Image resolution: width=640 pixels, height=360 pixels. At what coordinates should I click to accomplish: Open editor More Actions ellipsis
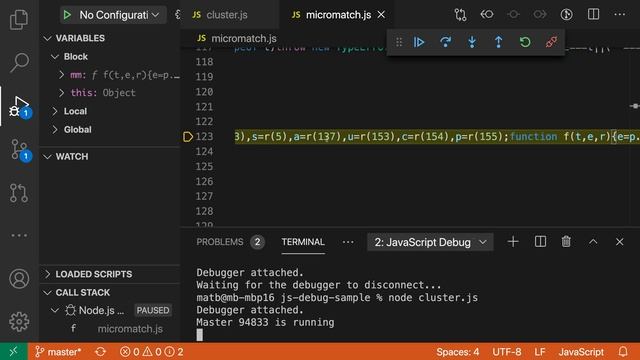[620, 15]
